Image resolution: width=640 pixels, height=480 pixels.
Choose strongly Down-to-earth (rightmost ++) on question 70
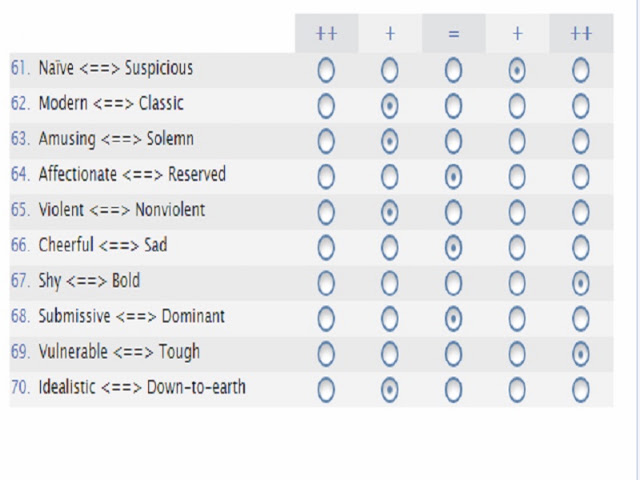tap(580, 390)
